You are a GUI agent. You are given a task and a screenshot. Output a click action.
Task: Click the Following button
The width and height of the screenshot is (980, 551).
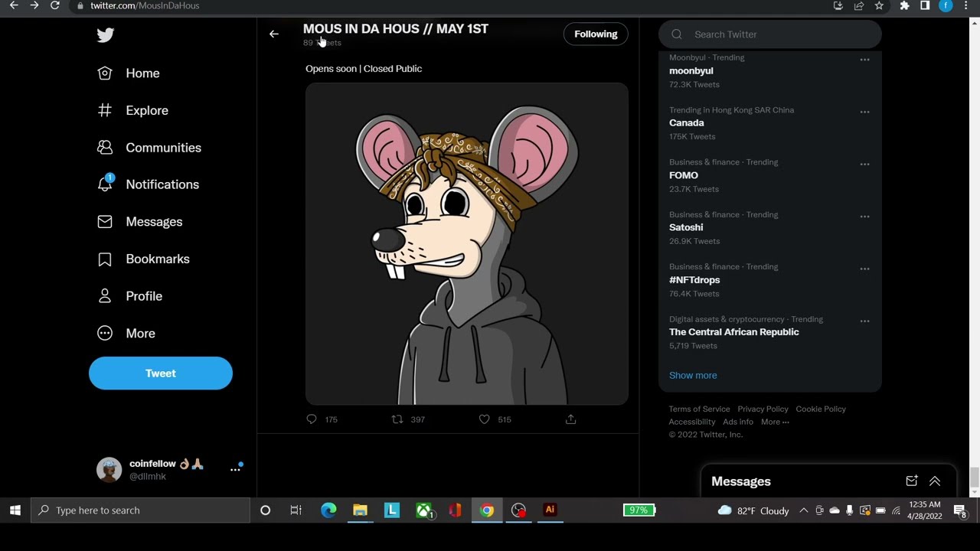pos(596,34)
